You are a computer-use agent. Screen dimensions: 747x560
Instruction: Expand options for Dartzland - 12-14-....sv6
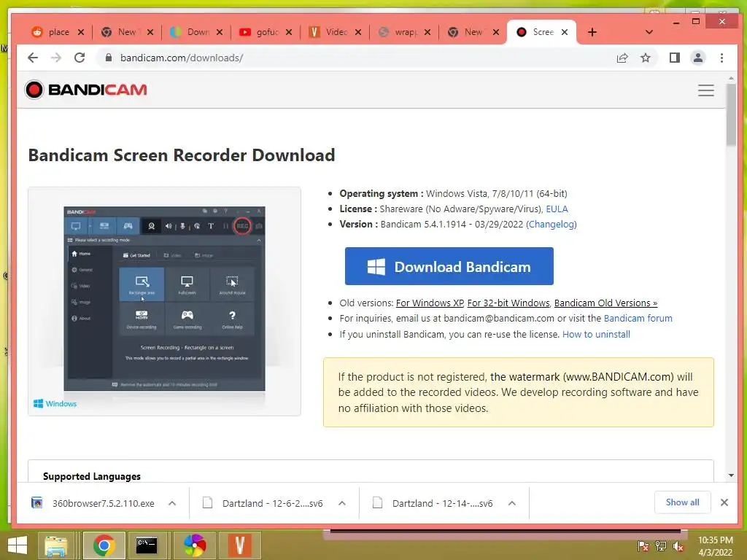click(512, 503)
